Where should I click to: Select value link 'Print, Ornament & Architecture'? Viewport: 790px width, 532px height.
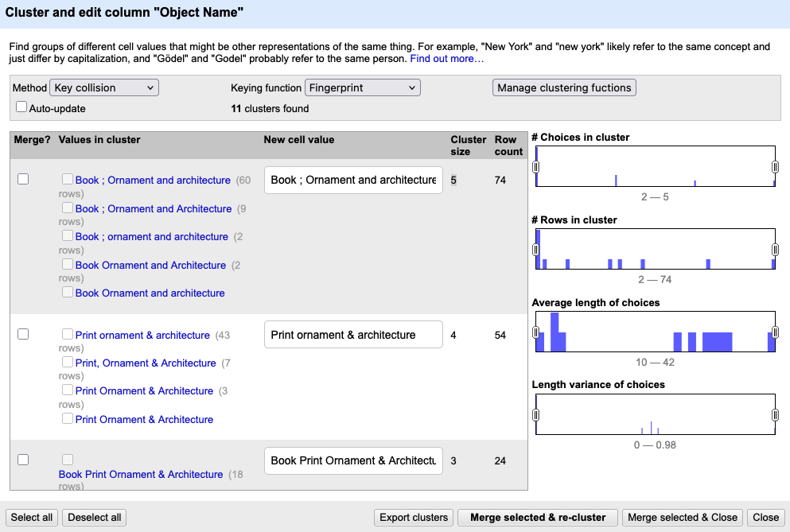146,363
